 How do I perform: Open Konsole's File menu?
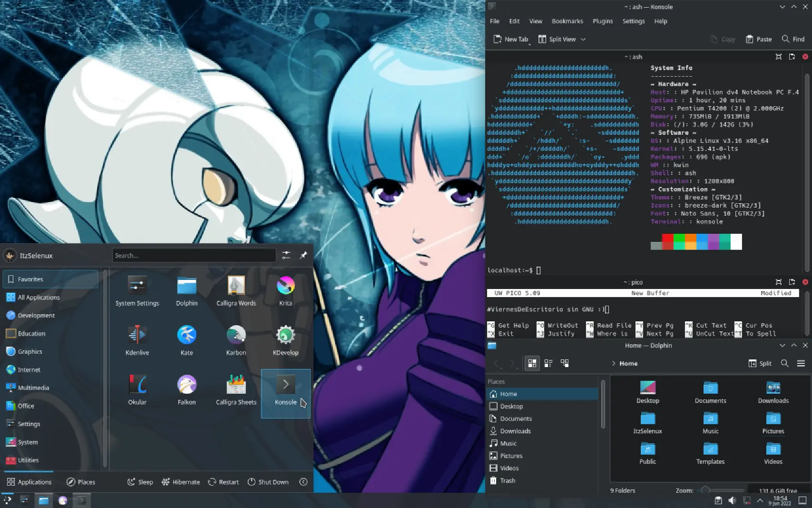click(495, 21)
